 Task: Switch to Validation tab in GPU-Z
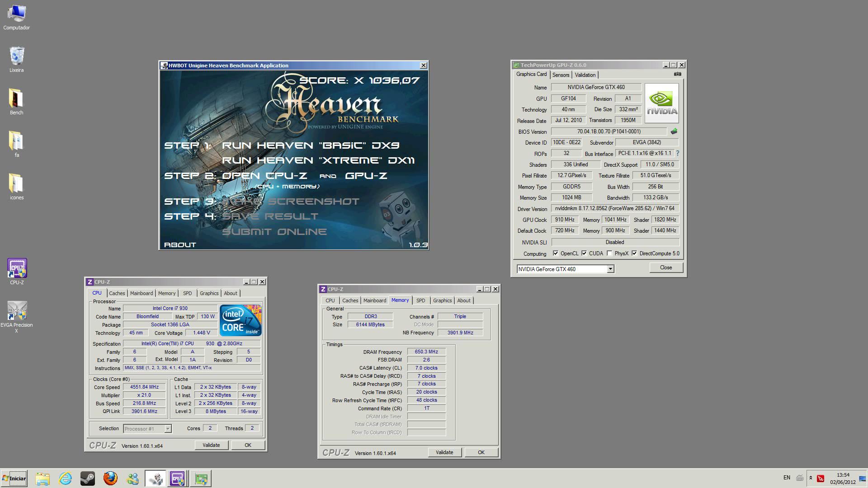[x=585, y=75]
